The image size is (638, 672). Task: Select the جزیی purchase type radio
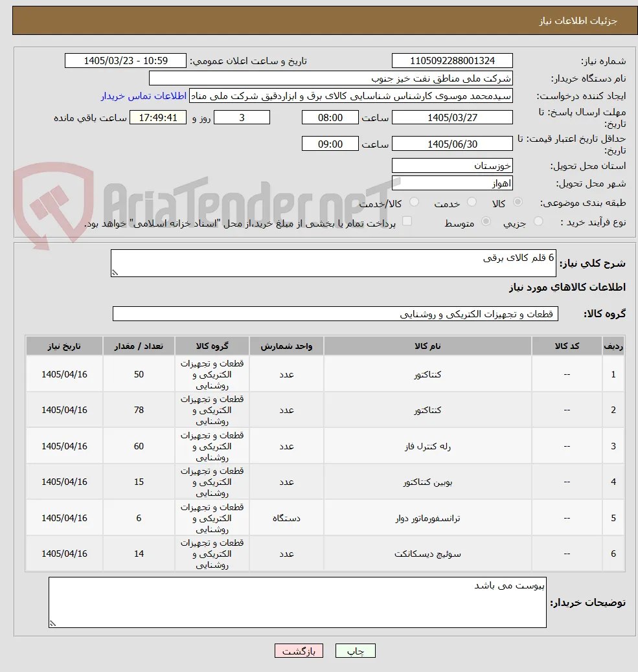(x=538, y=221)
